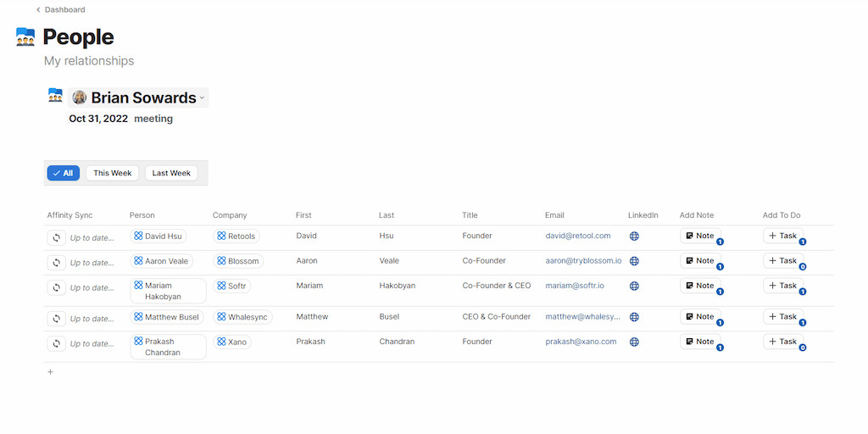Click the email mariam@softr.io
The height and width of the screenshot is (434, 868).
pos(575,286)
